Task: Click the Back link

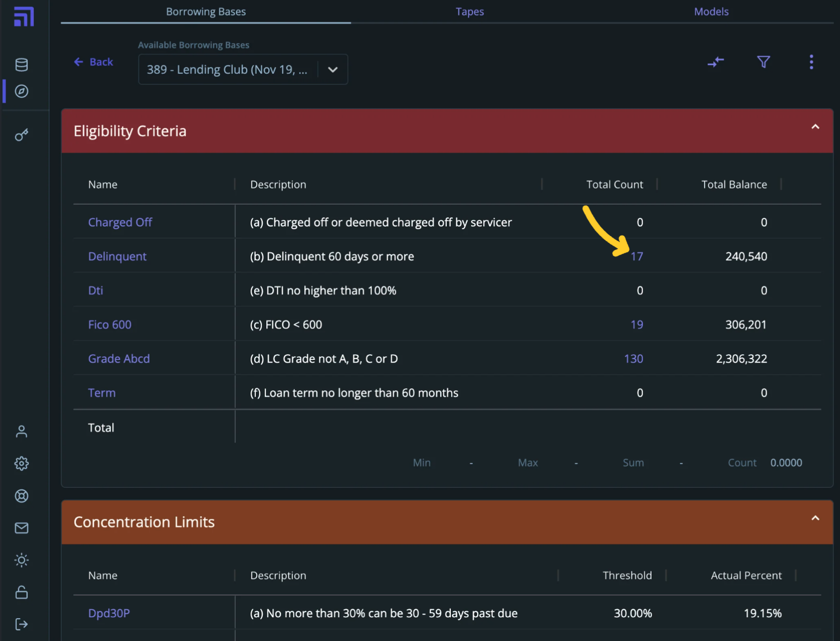Action: (94, 62)
